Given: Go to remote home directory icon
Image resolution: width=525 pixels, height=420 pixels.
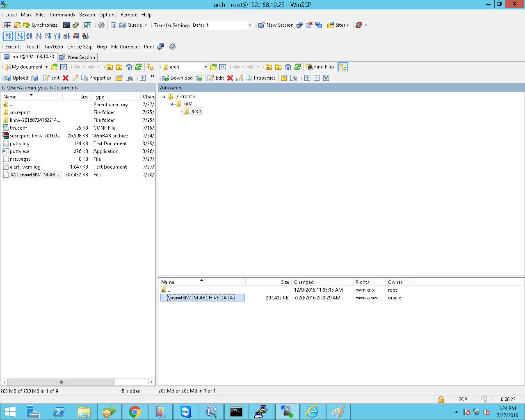Looking at the screenshot, I should tap(288, 67).
